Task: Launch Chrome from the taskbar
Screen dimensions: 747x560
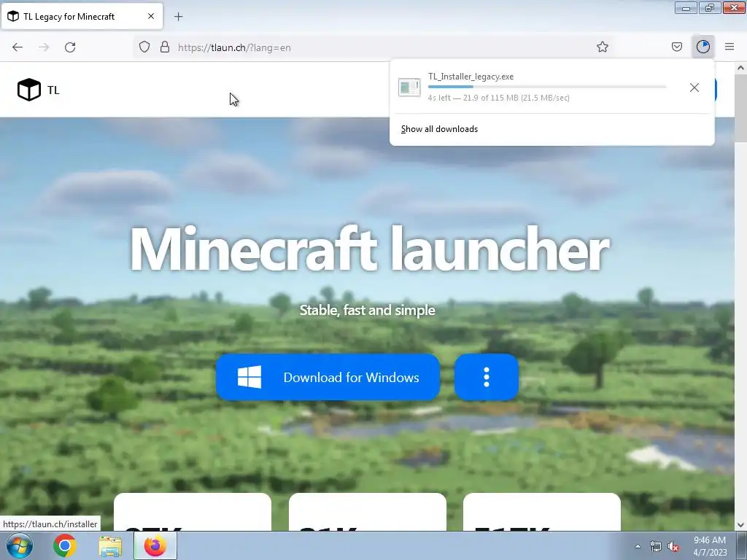Action: [65, 545]
